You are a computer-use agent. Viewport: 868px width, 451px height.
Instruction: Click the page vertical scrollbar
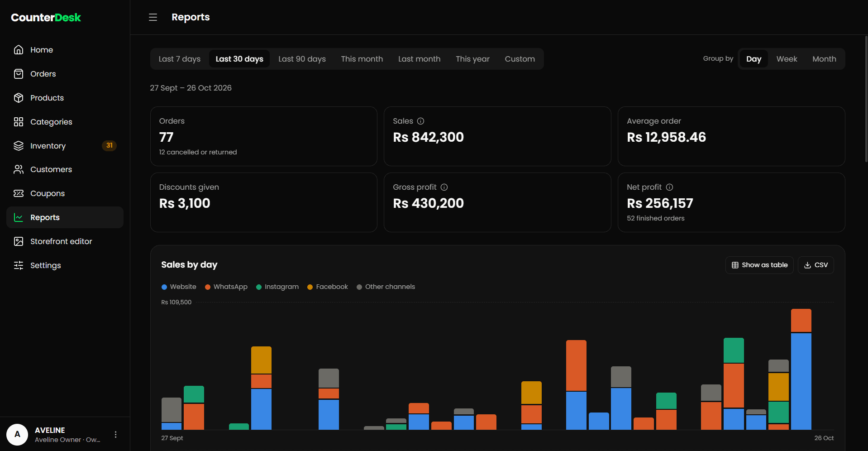(866, 99)
